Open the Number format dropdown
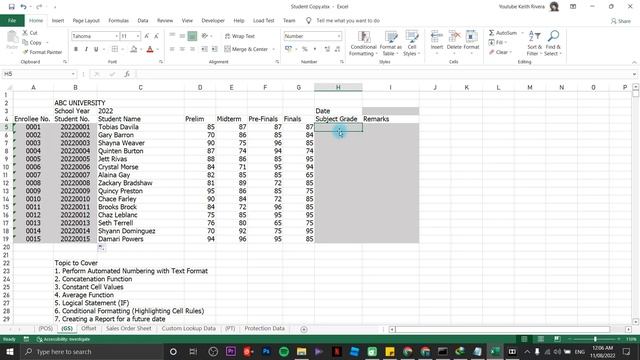Viewport: 640px width, 360px height. (x=339, y=36)
